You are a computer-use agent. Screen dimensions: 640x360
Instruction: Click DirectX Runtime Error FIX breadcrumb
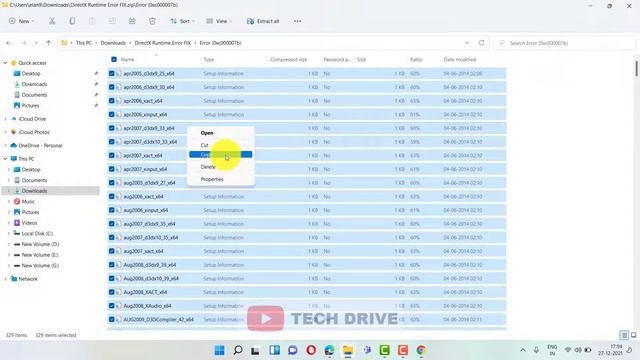point(162,43)
